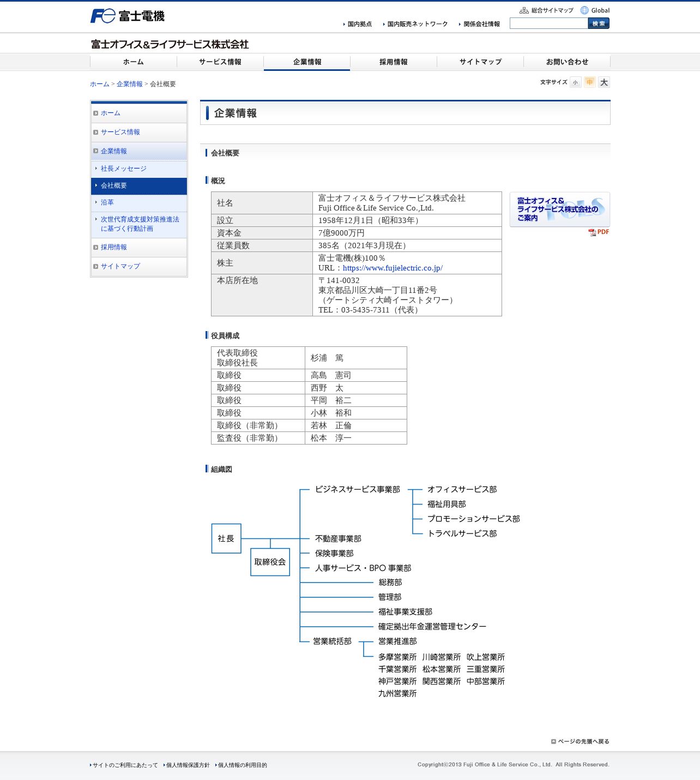Click the auditor name 松本 淳一
The height and width of the screenshot is (780, 700).
click(331, 439)
